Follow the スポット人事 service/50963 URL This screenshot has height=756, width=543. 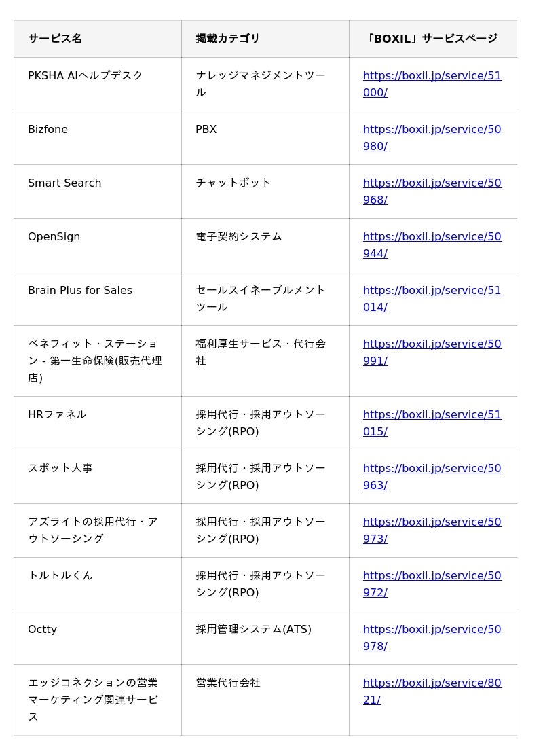[x=432, y=476]
